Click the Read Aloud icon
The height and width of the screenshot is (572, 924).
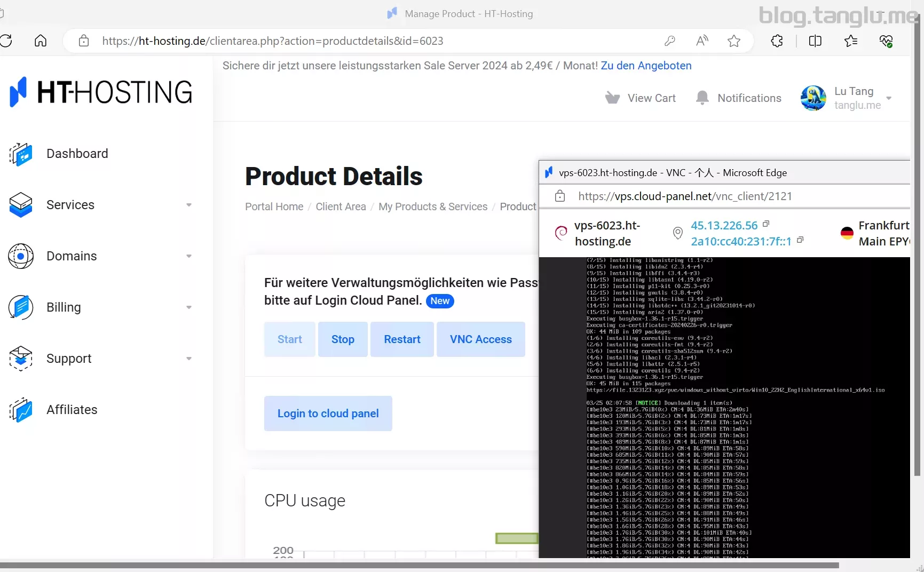(702, 41)
